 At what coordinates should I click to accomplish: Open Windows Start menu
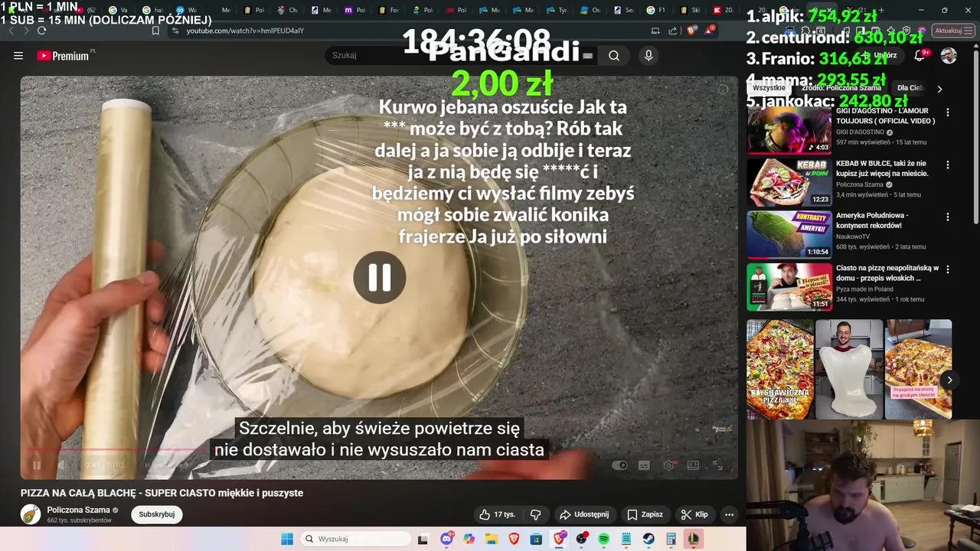click(x=287, y=539)
